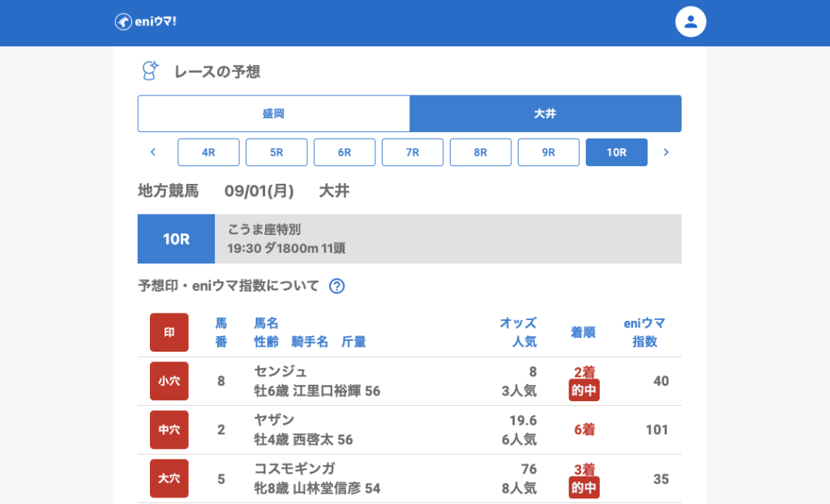Go to race 9R
This screenshot has height=504, width=830.
[x=549, y=152]
